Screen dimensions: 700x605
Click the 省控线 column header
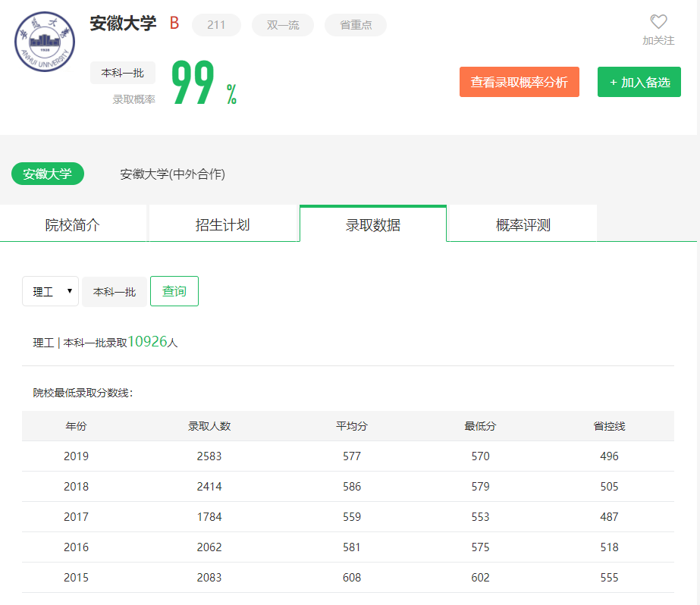click(x=610, y=426)
